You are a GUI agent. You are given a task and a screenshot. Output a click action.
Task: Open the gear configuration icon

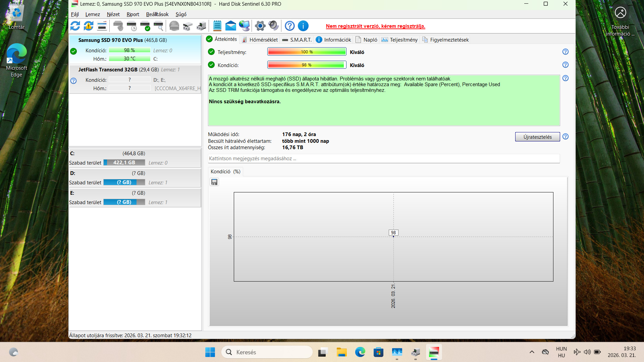point(260,26)
